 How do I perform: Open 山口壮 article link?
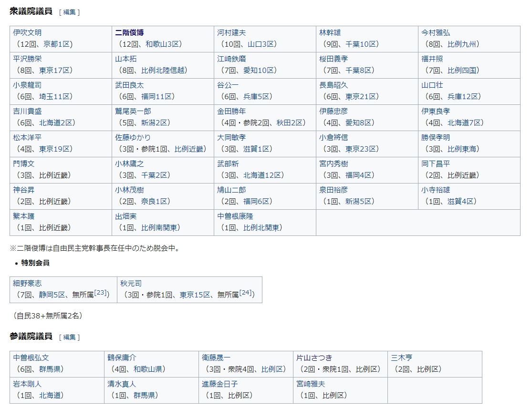click(x=432, y=85)
